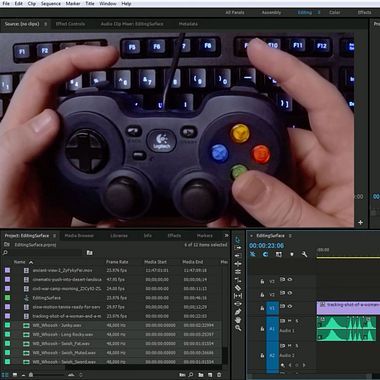This screenshot has width=380, height=380.
Task: Create a New Bin in Project panel
Action: pyautogui.click(x=201, y=375)
